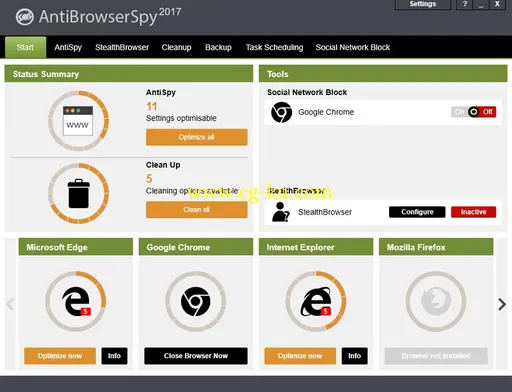Click the Clean all button
Image resolution: width=512 pixels, height=392 pixels.
click(x=197, y=210)
